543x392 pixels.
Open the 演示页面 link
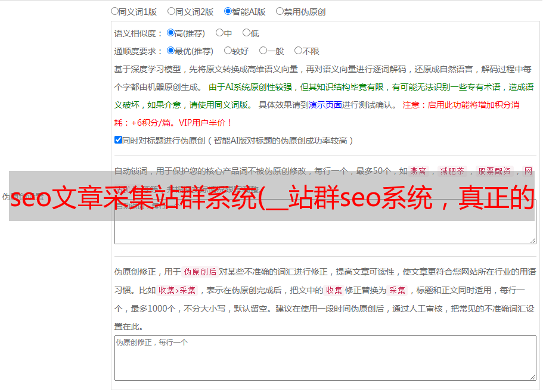pos(325,105)
